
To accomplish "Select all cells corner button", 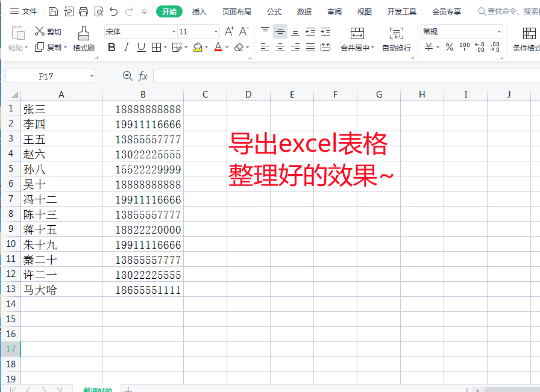I will [x=14, y=95].
